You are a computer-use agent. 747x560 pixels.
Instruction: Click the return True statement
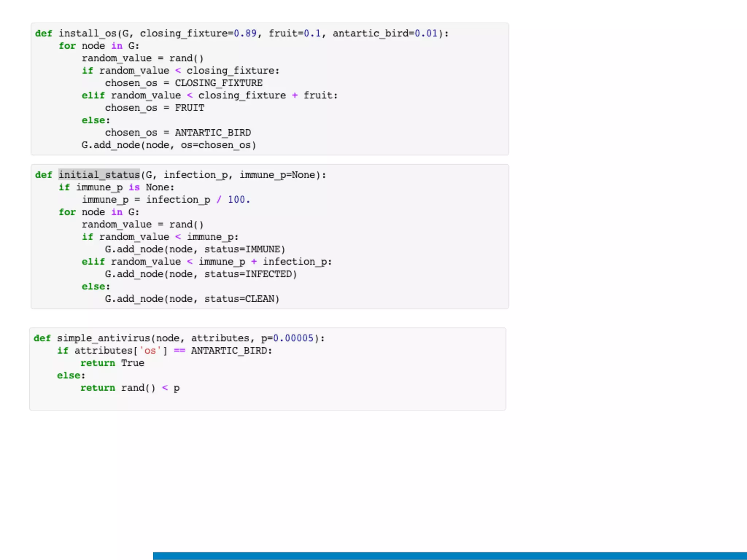112,363
